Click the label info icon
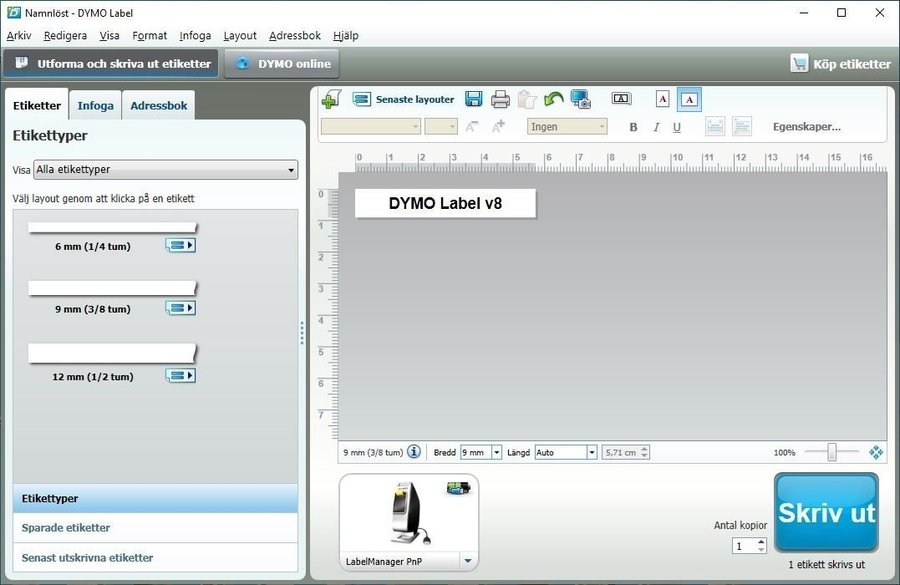The image size is (900, 585). [x=414, y=452]
